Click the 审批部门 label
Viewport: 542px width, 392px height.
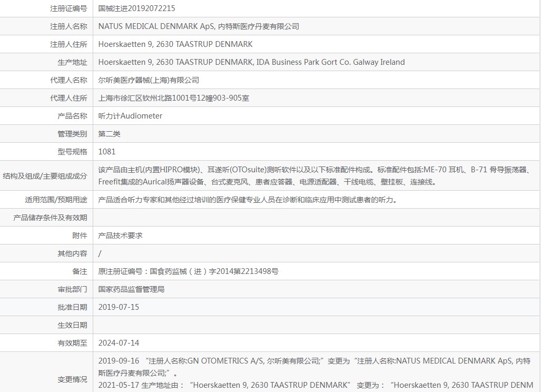coord(72,289)
